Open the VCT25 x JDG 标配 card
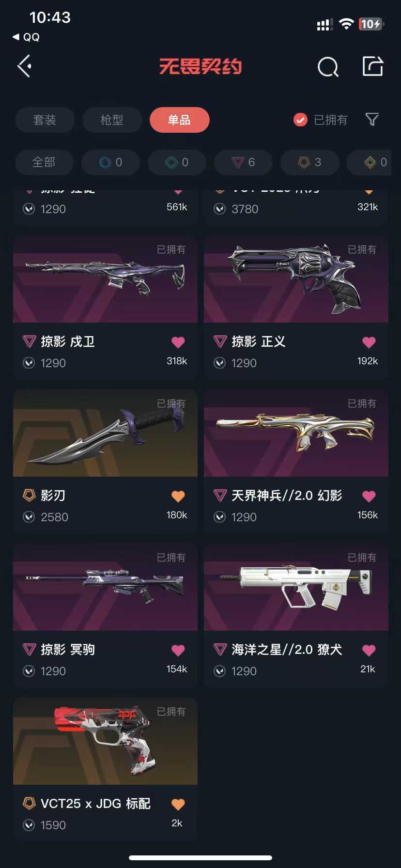The width and height of the screenshot is (401, 868). tap(105, 768)
